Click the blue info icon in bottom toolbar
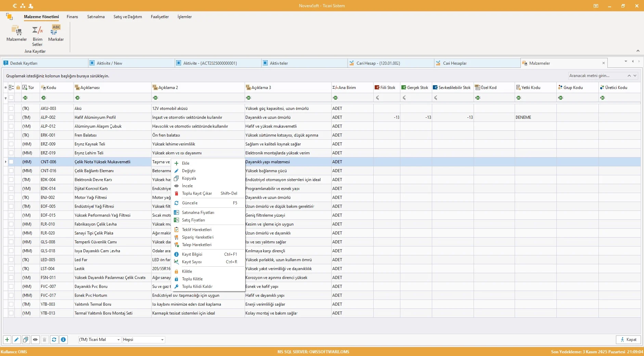This screenshot has width=644, height=356. (x=63, y=340)
